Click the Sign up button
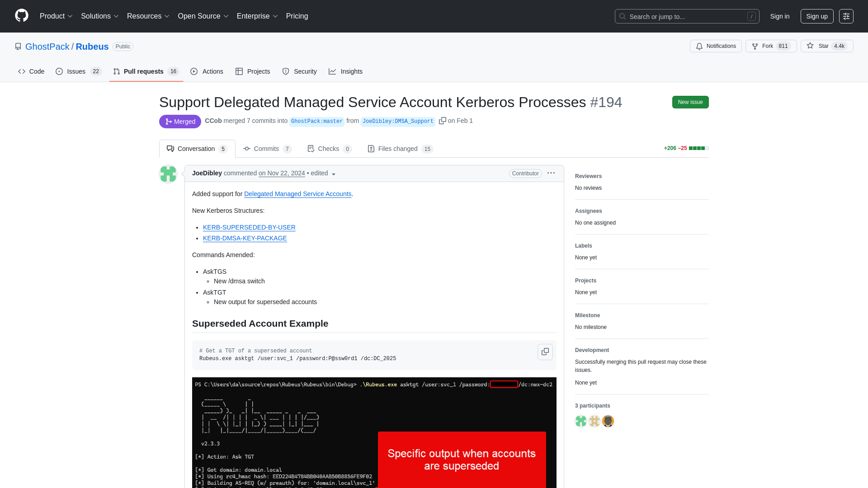Image resolution: width=868 pixels, height=488 pixels. [817, 16]
